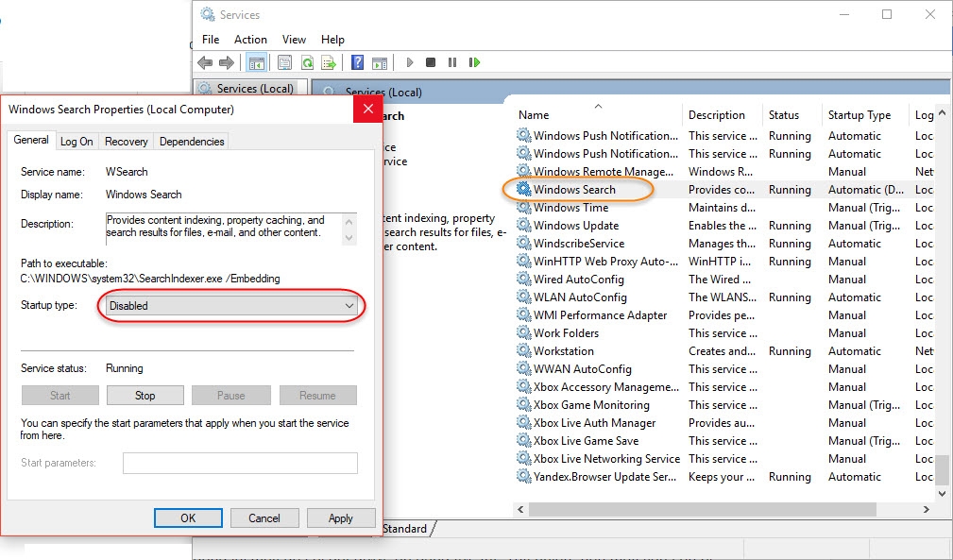The image size is (953, 560).
Task: Click the services list horizontal scrollbar
Action: tap(702, 509)
